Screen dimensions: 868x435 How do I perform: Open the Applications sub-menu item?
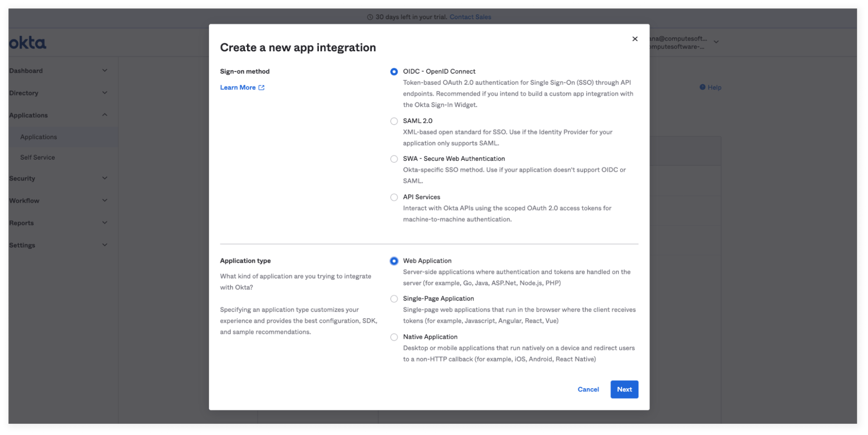pos(39,137)
